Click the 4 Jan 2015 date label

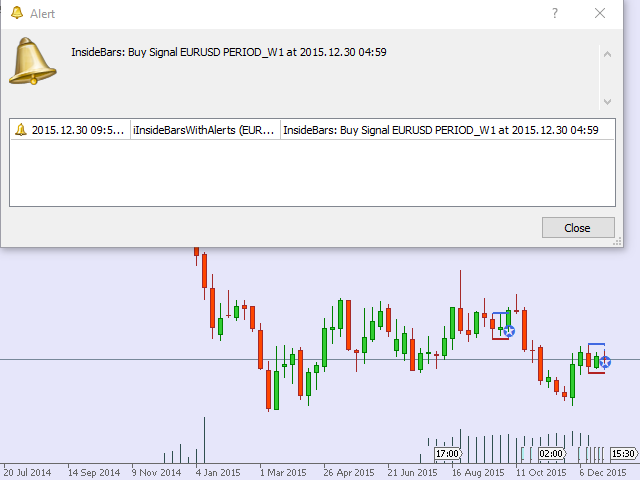[x=218, y=473]
